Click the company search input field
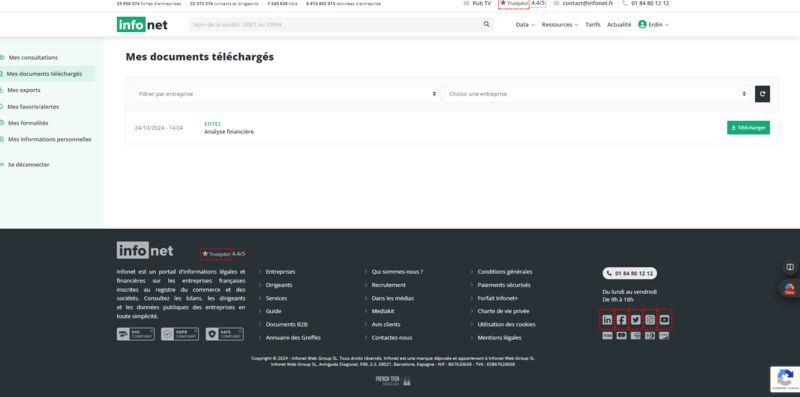Image resolution: width=800 pixels, height=397 pixels. tap(336, 24)
